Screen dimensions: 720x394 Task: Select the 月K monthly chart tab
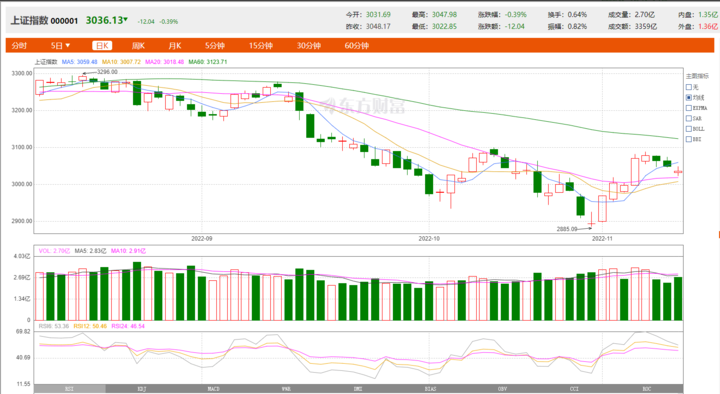[x=174, y=45]
